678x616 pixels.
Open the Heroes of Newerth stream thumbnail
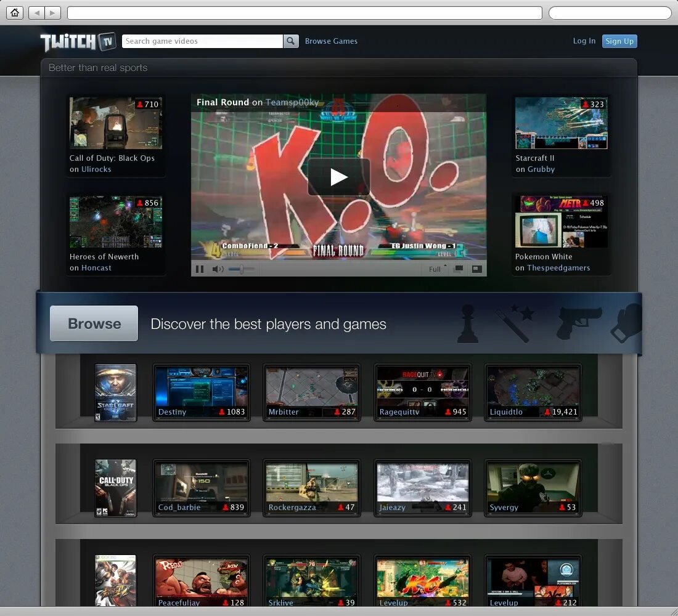coord(116,222)
